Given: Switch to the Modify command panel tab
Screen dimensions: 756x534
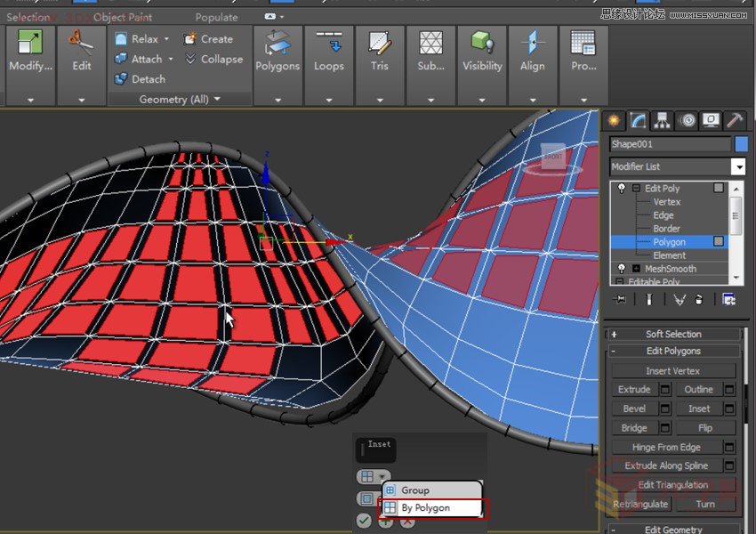Looking at the screenshot, I should (x=638, y=120).
